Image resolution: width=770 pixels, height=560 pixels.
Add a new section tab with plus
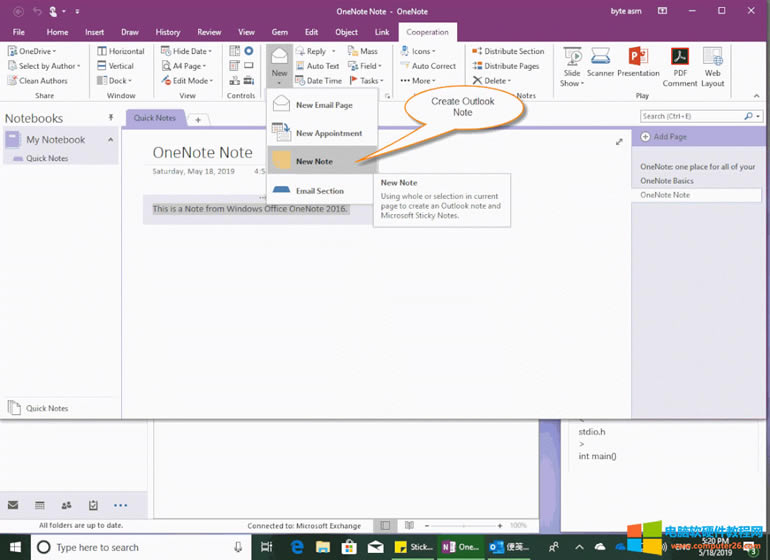click(198, 119)
